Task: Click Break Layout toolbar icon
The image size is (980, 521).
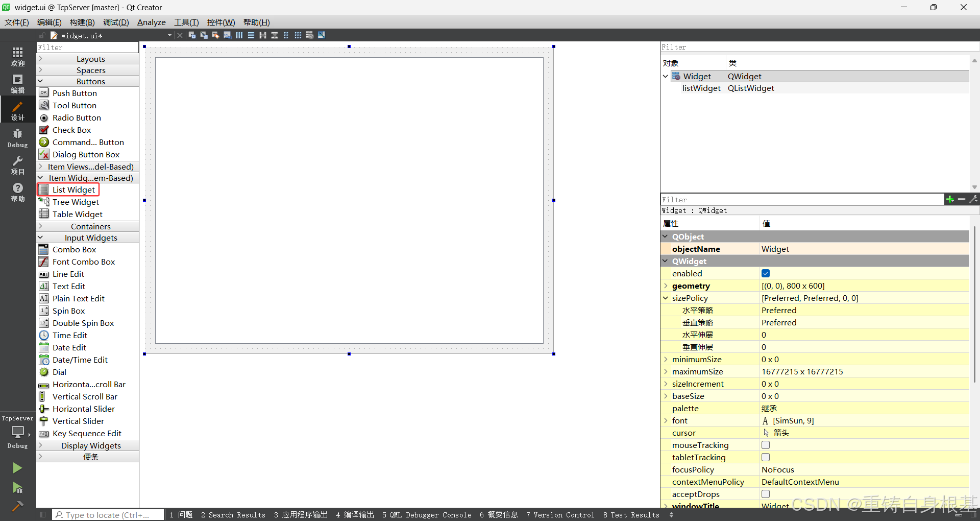Action: coord(309,35)
